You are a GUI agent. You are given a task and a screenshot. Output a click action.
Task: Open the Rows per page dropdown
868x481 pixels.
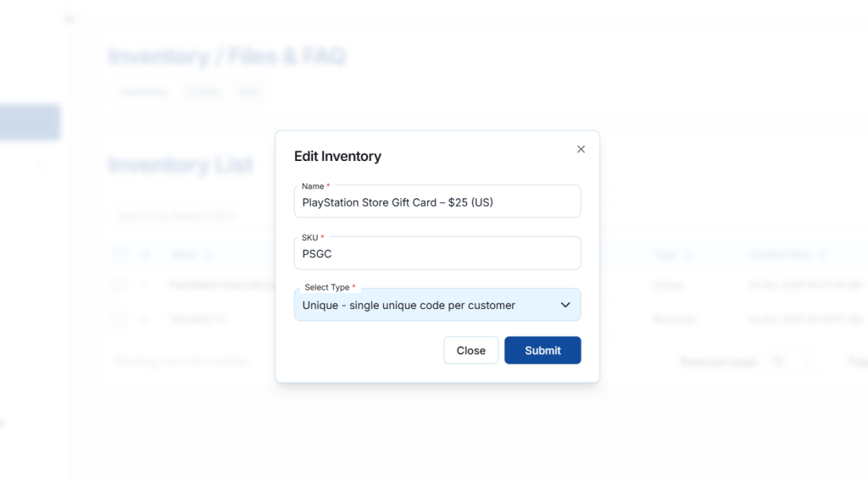pos(794,362)
